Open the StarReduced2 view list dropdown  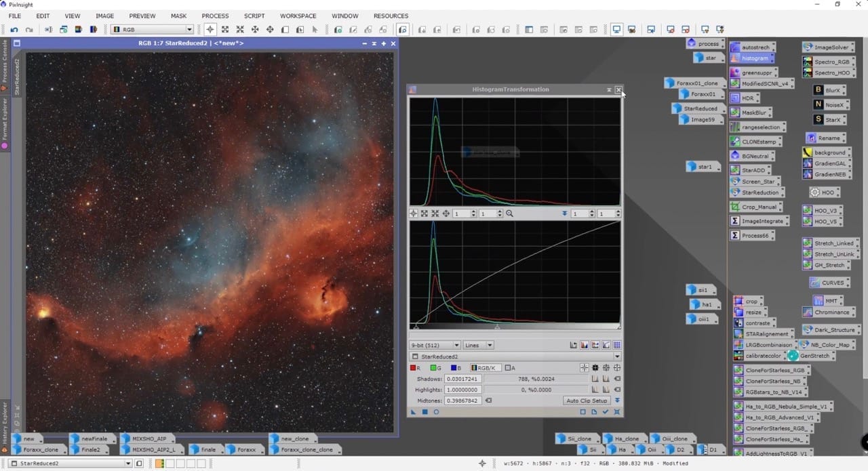click(x=515, y=356)
